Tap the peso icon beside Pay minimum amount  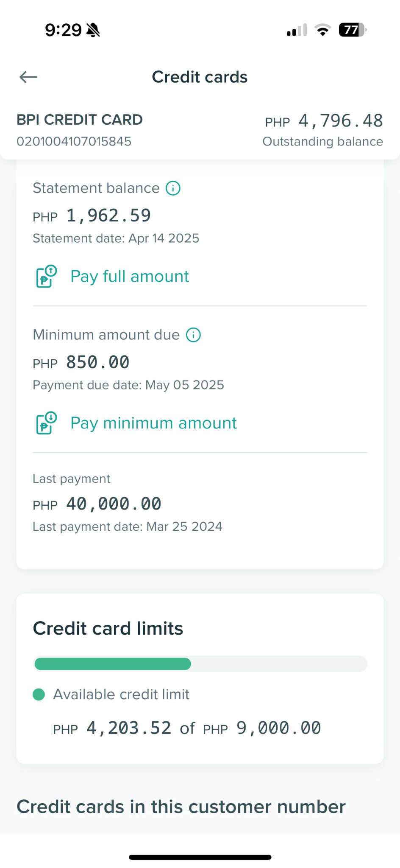pyautogui.click(x=46, y=423)
